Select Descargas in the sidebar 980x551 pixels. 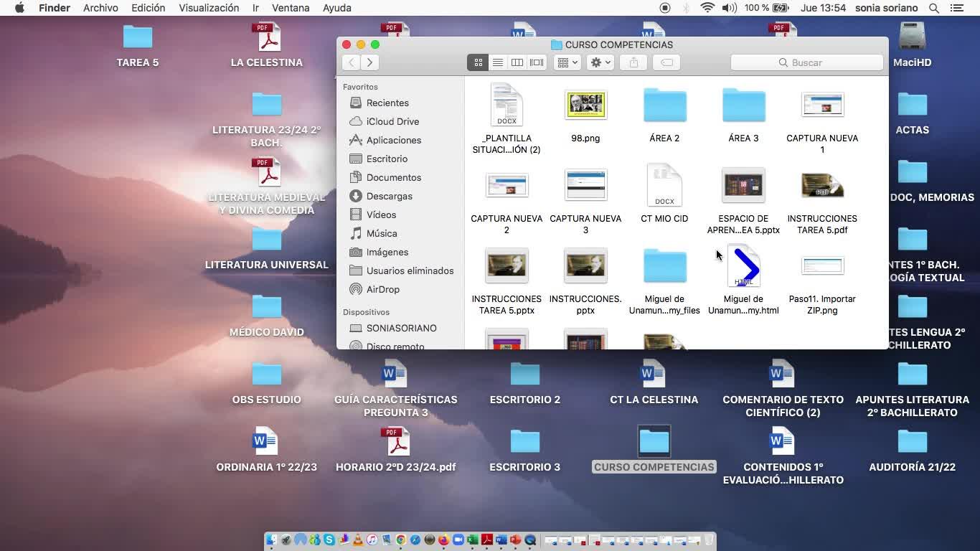(x=389, y=196)
